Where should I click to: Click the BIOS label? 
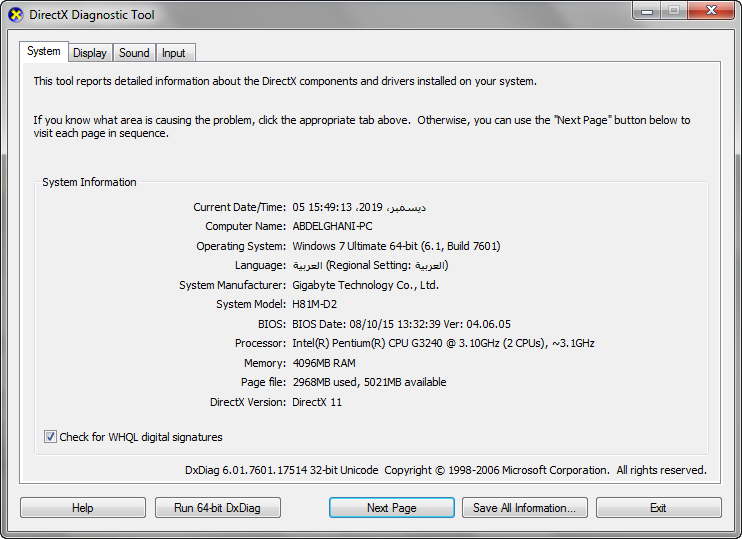point(272,324)
